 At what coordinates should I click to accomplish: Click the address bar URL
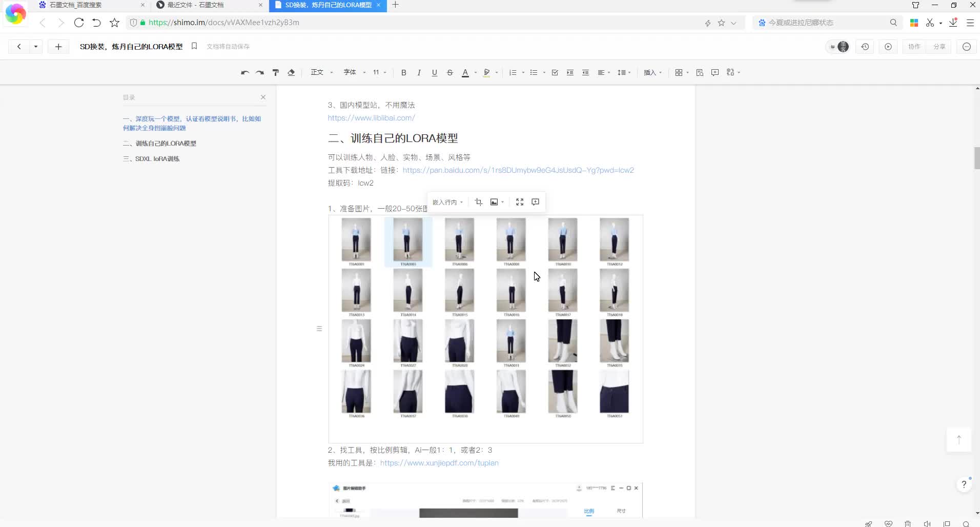224,23
